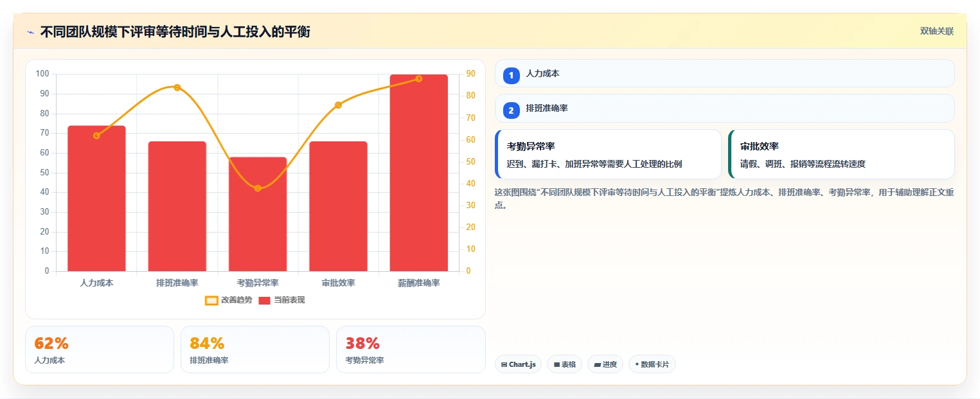Click the 人力成本 x-axis label

coord(96,283)
